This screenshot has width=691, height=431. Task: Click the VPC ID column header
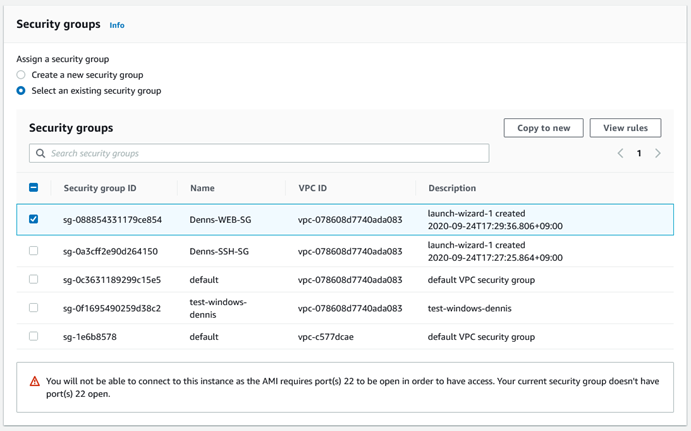[x=312, y=188]
